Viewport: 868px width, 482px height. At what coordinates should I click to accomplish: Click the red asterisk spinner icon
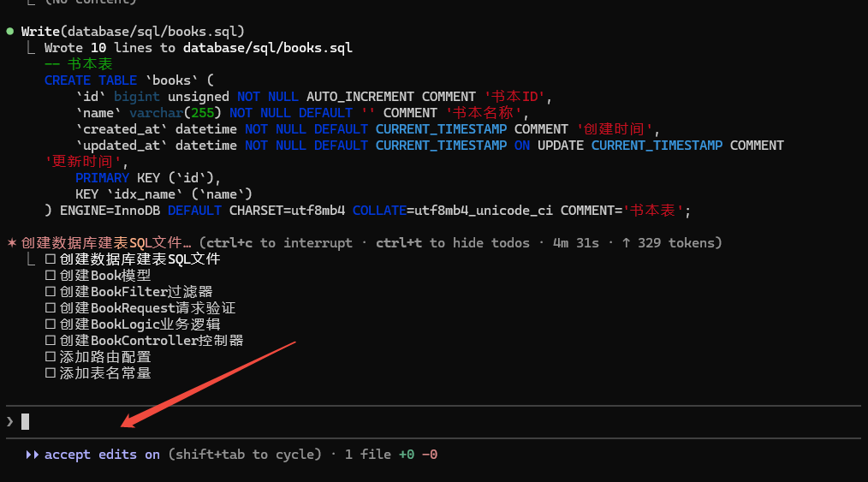pyautogui.click(x=11, y=243)
